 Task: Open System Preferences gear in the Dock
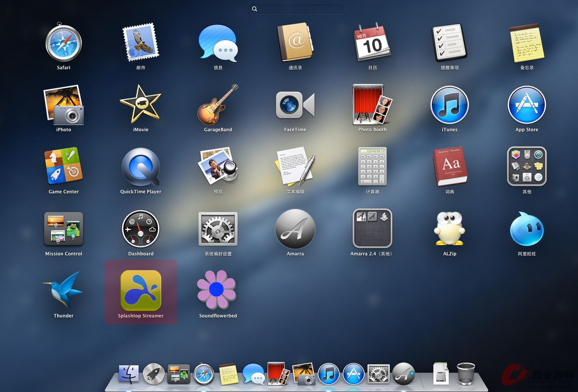point(379,374)
